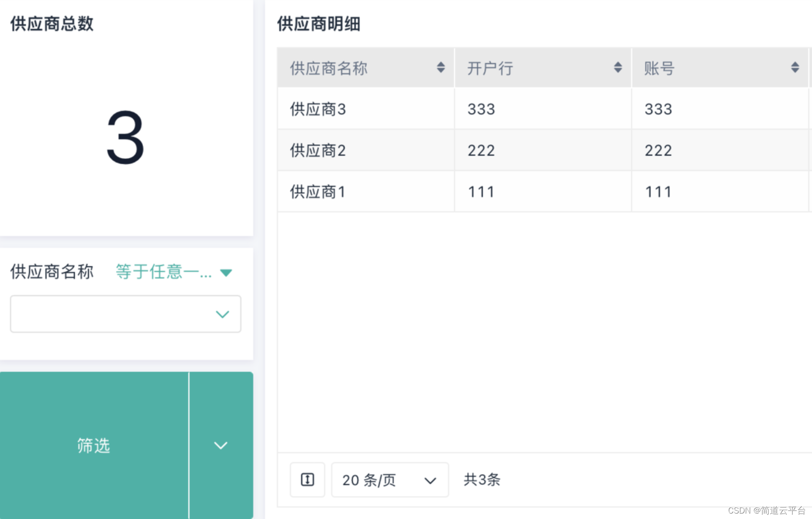The image size is (812, 519).
Task: Open the 20 条/页 page size dropdown
Action: click(x=390, y=480)
